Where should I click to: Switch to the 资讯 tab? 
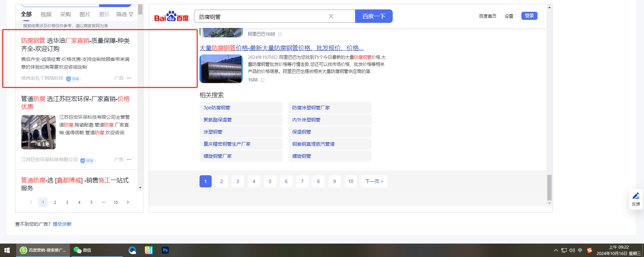104,14
